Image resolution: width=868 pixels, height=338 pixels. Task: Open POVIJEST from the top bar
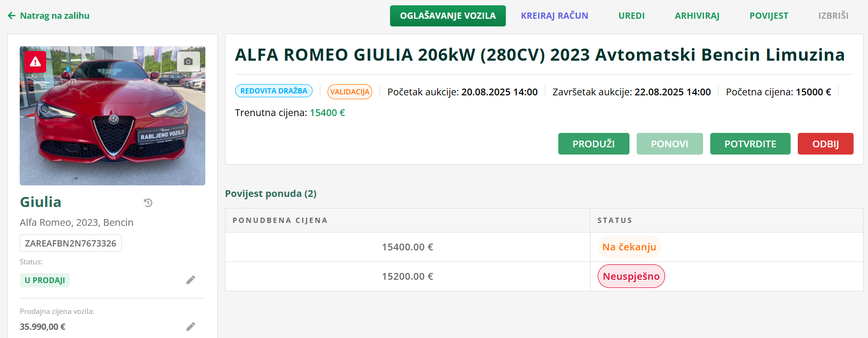click(x=768, y=16)
